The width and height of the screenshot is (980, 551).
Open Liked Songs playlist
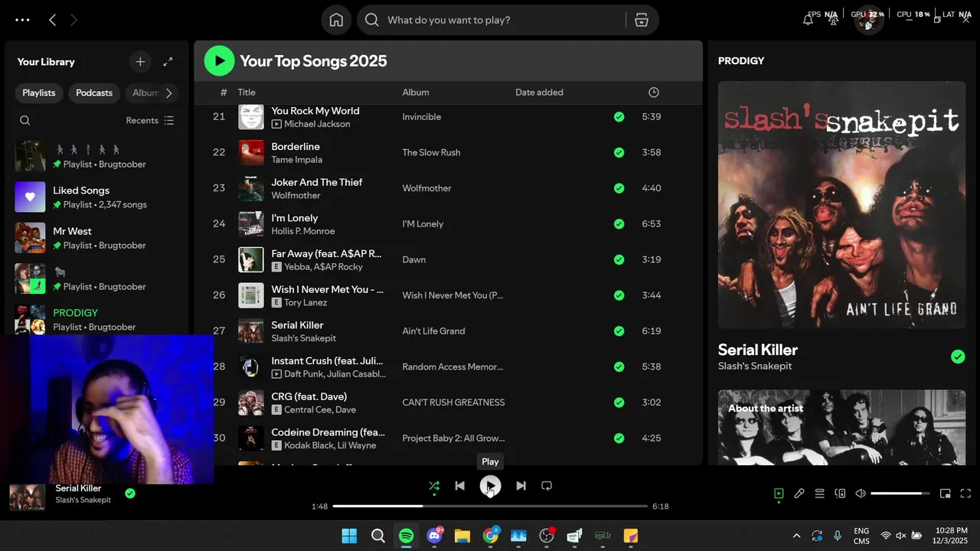click(98, 197)
